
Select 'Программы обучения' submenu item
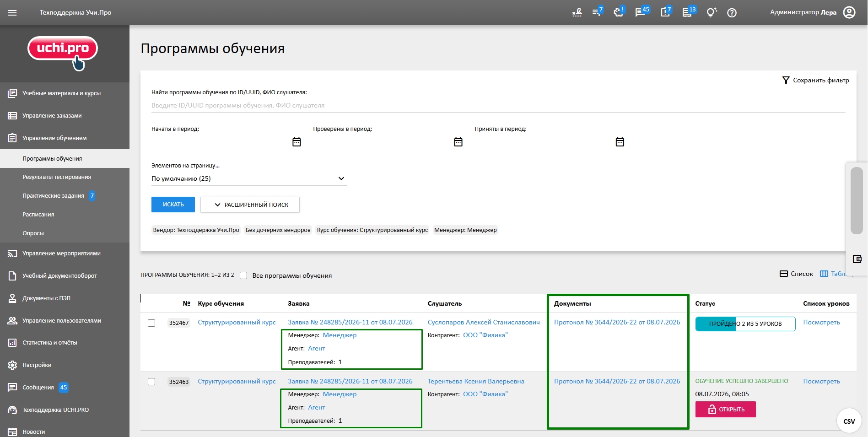coord(65,159)
